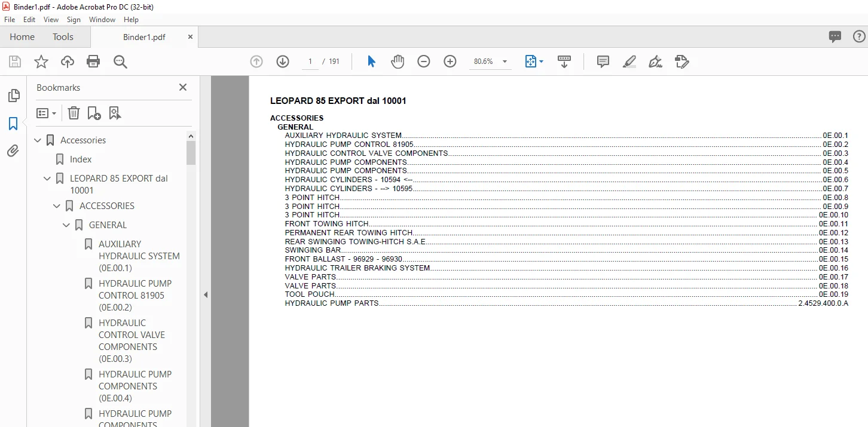The width and height of the screenshot is (868, 427).
Task: Open the View menu
Action: pos(51,20)
